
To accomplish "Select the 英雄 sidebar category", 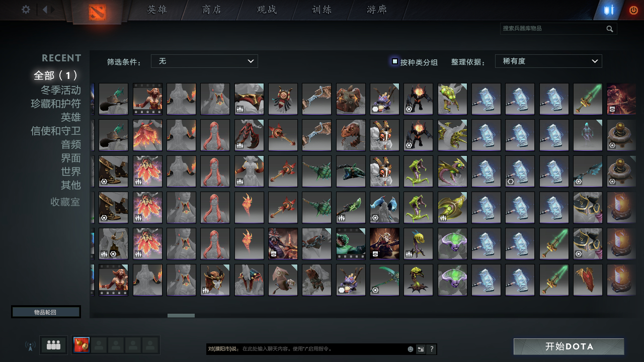I will point(71,117).
